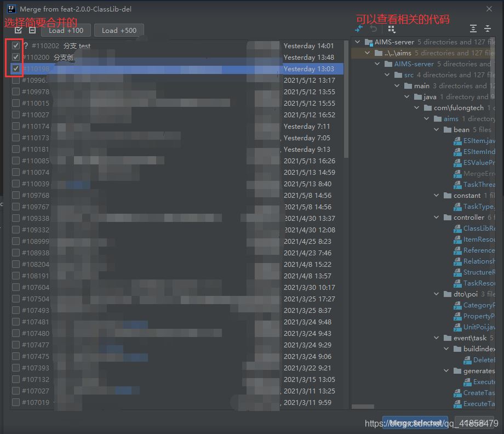Click the TaskResou file icon

pyautogui.click(x=457, y=283)
